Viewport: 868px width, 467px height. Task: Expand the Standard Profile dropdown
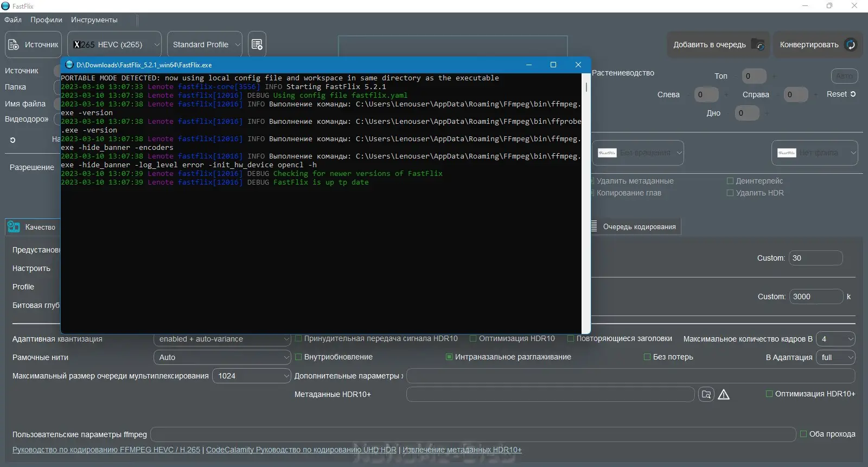205,45
